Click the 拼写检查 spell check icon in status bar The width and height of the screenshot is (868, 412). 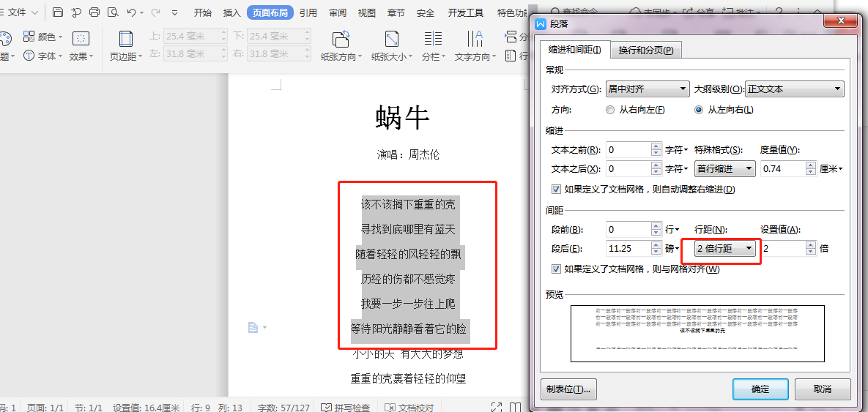coord(327,408)
